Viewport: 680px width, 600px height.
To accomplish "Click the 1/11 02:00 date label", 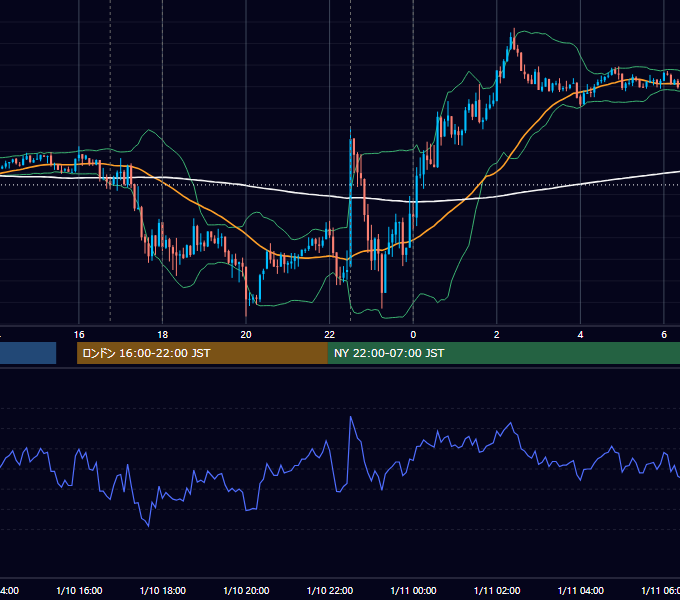I will pos(497,591).
